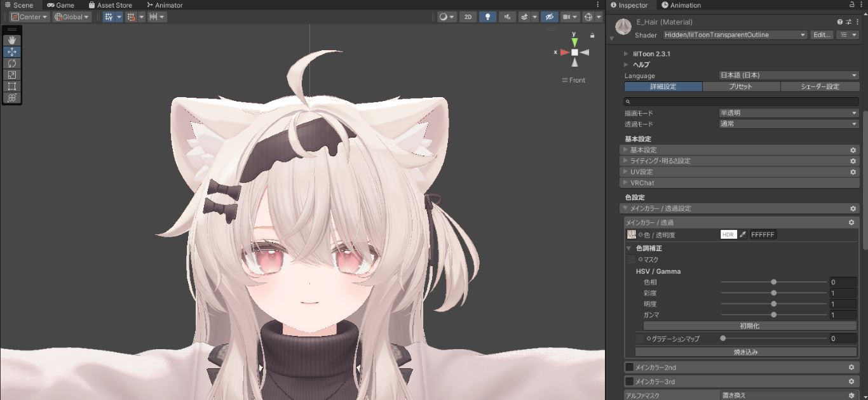Select the Hand view tool
The width and height of the screenshot is (868, 400).
(12, 41)
